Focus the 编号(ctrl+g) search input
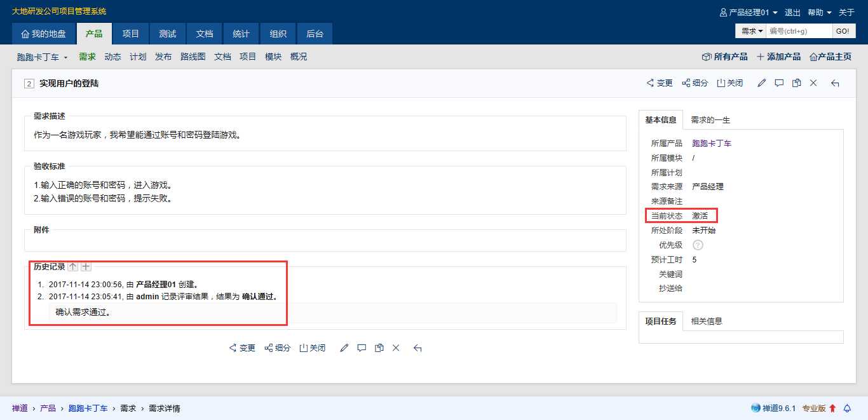Viewport: 868px width, 420px height. point(799,31)
